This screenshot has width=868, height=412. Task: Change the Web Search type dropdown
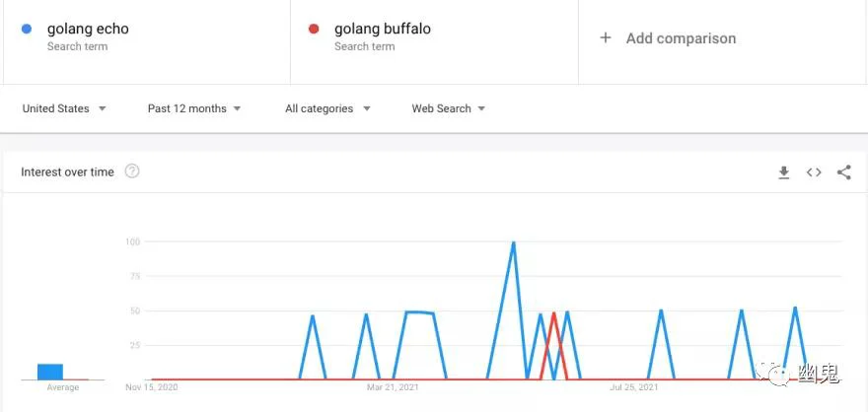449,108
